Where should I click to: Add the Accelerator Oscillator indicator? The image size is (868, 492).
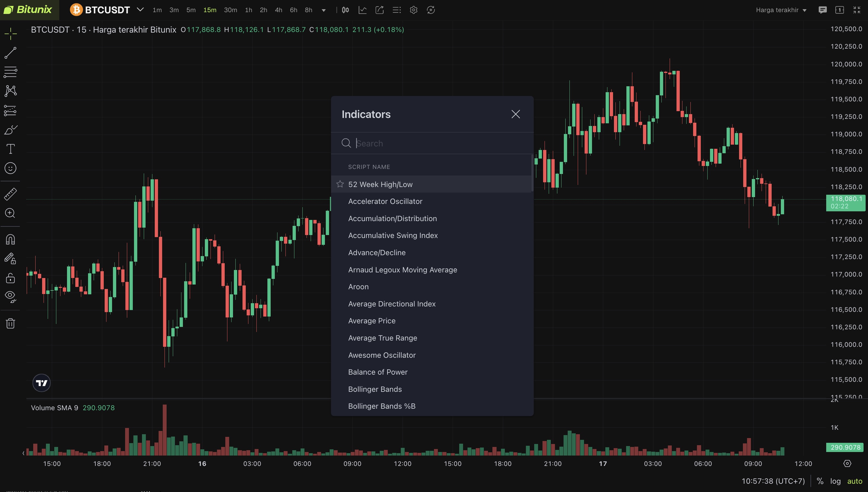(431, 202)
